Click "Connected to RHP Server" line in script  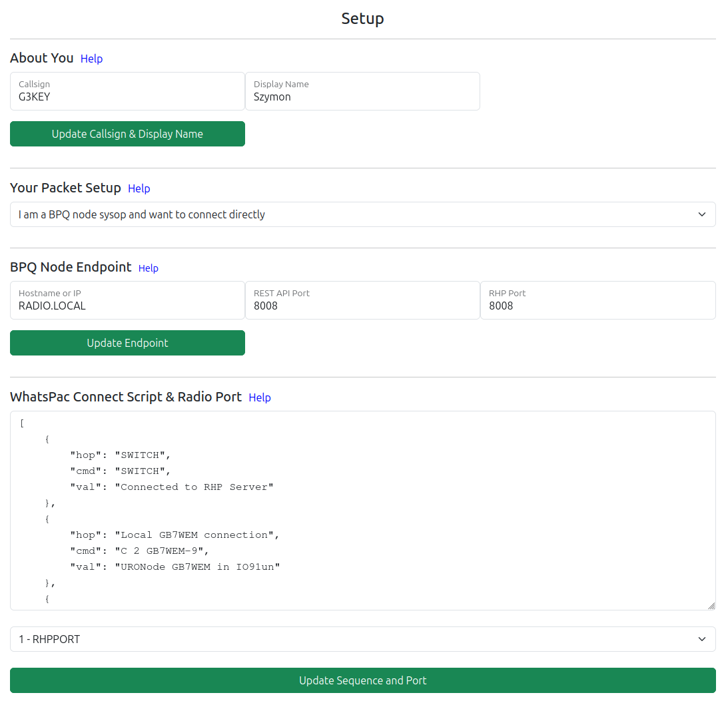click(172, 487)
